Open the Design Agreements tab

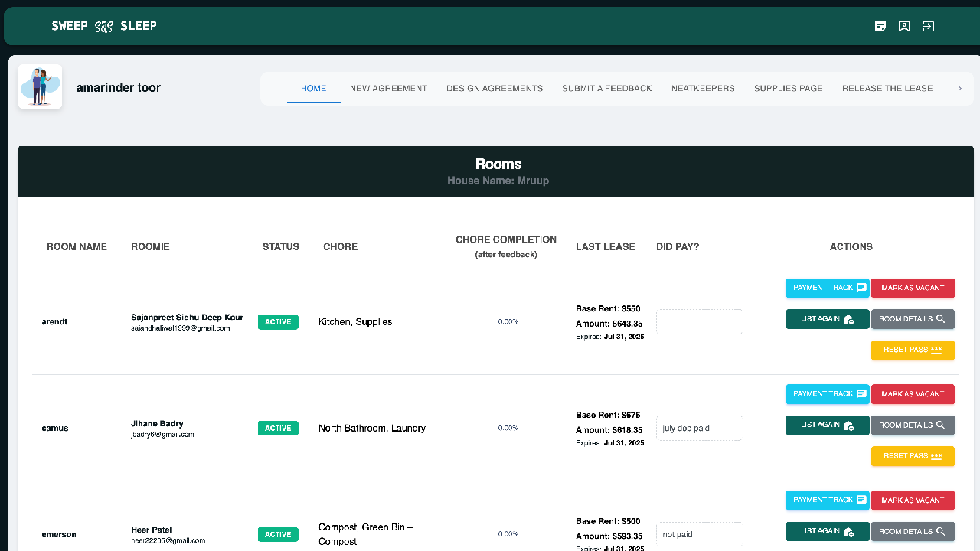tap(495, 88)
